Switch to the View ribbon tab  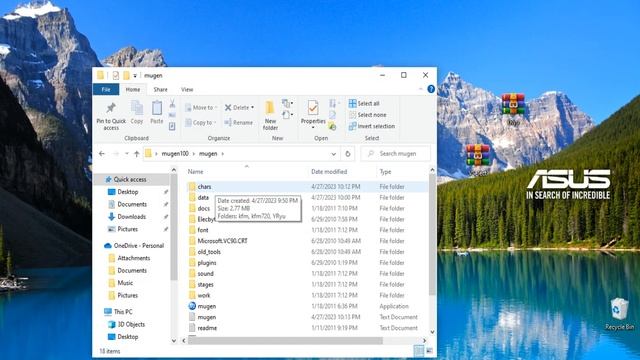click(x=187, y=89)
